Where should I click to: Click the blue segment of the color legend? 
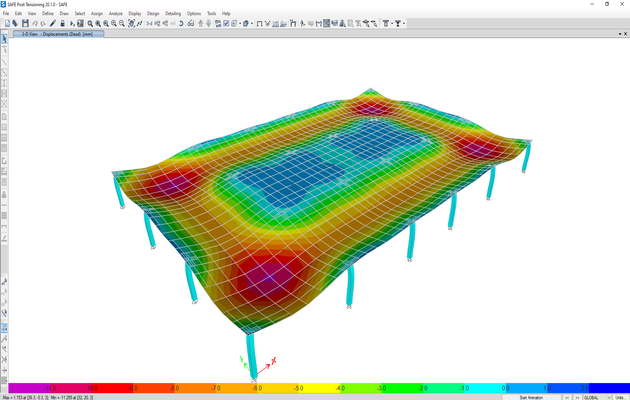(610, 388)
